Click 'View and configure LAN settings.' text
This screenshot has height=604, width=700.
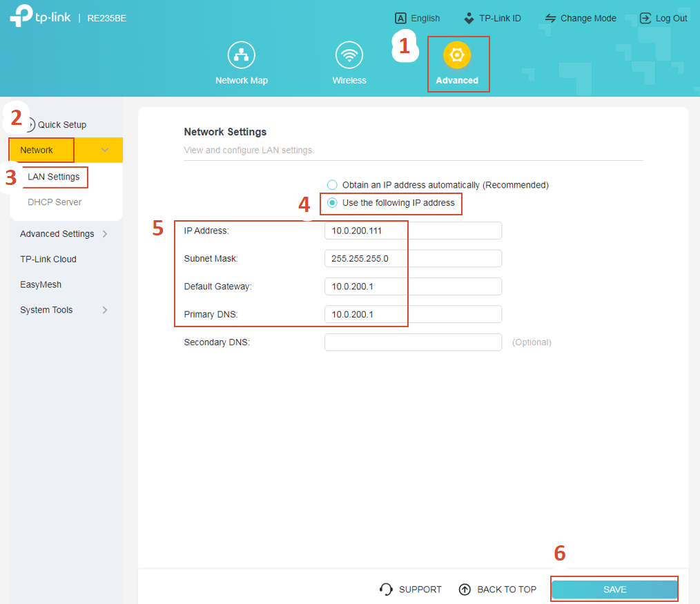[249, 150]
